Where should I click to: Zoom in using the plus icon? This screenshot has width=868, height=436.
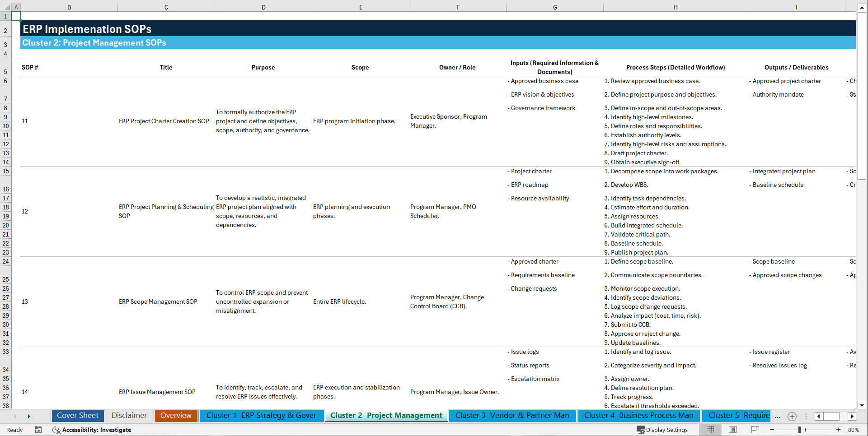tap(838, 430)
